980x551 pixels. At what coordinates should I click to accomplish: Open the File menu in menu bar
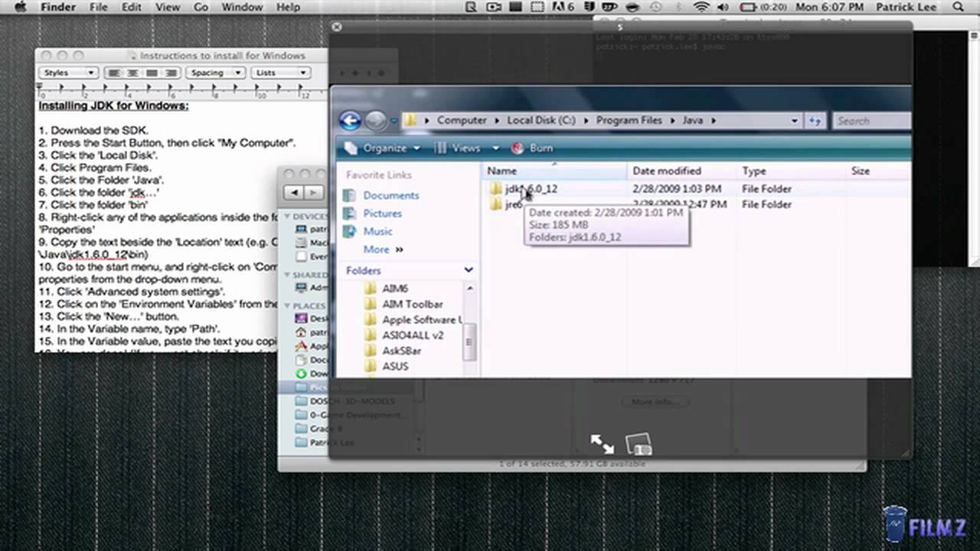(x=99, y=7)
